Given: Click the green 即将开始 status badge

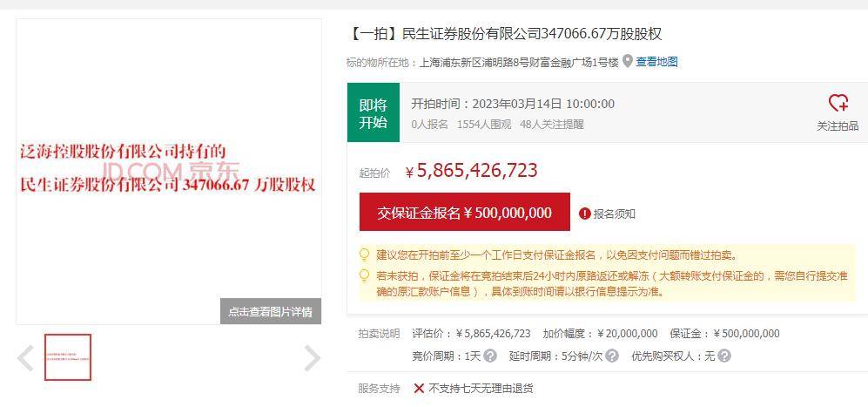Looking at the screenshot, I should pyautogui.click(x=373, y=112).
